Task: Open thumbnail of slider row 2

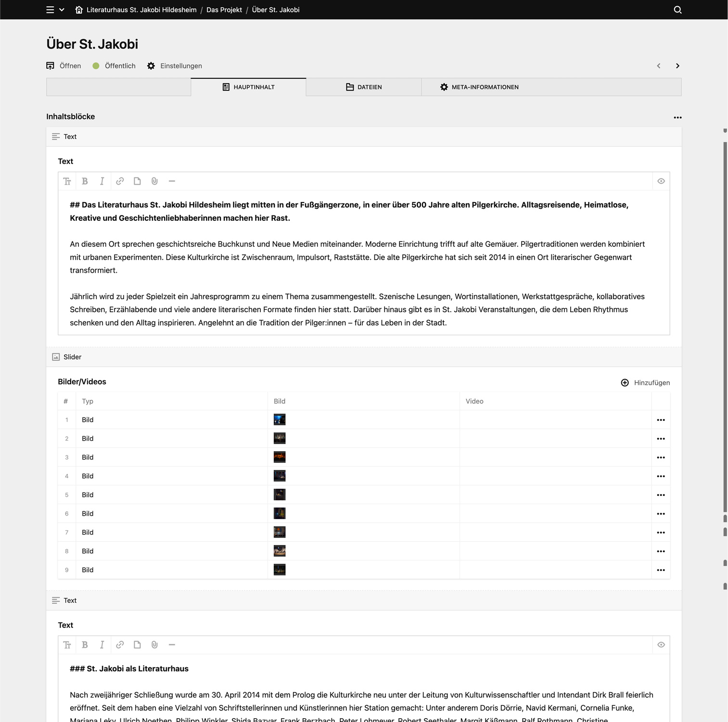Action: click(280, 438)
